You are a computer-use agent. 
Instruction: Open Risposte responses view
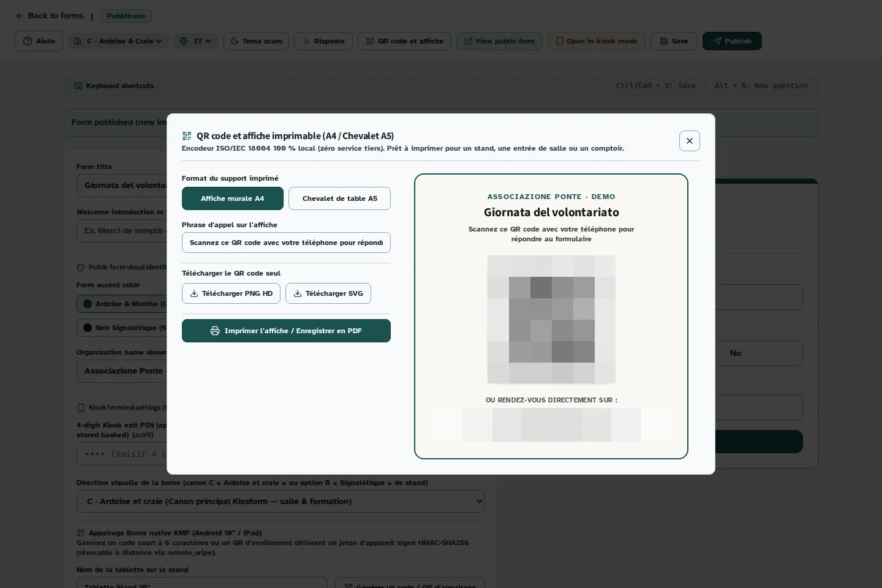tap(323, 41)
